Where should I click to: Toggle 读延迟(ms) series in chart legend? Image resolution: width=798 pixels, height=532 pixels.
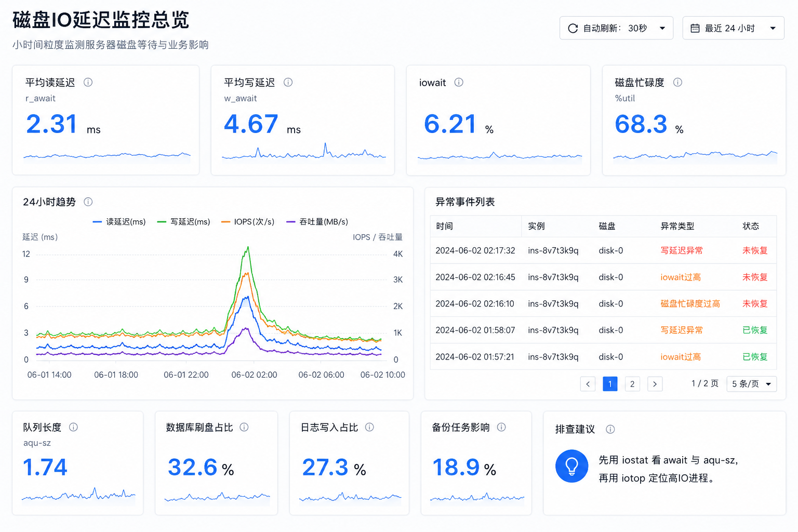coord(119,222)
